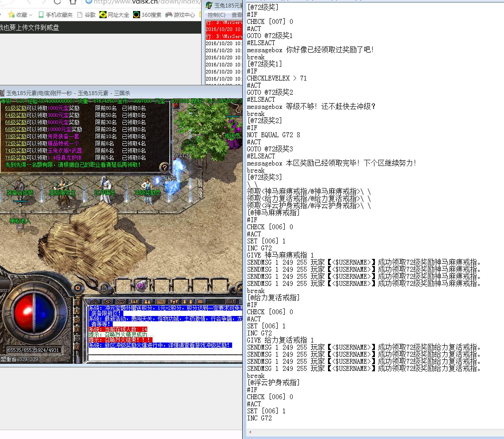
Task: Click the browser refresh button
Action: pyautogui.click(x=57, y=2)
